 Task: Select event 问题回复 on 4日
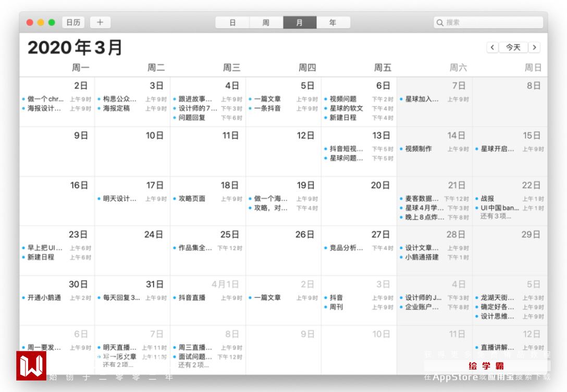(208, 117)
